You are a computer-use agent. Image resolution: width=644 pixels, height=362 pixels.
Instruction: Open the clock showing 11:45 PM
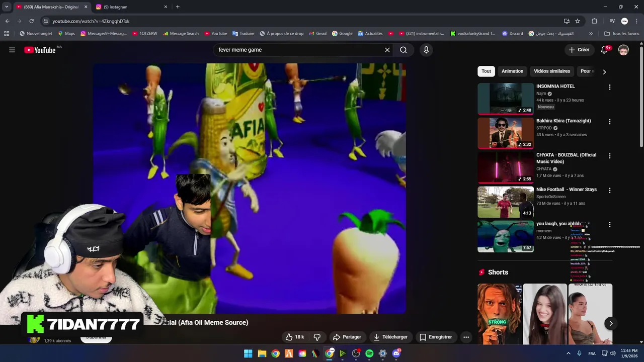629,353
